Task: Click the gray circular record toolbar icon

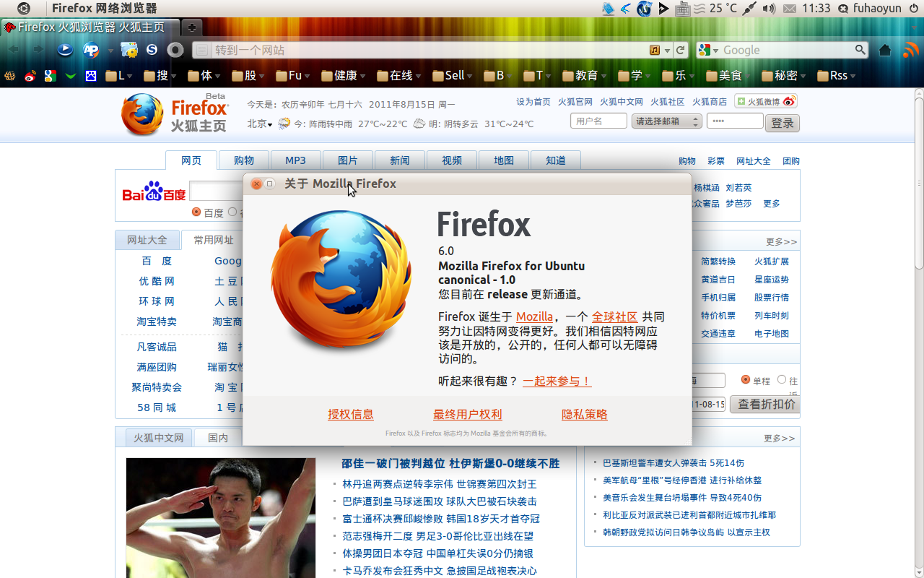Action: coord(175,50)
